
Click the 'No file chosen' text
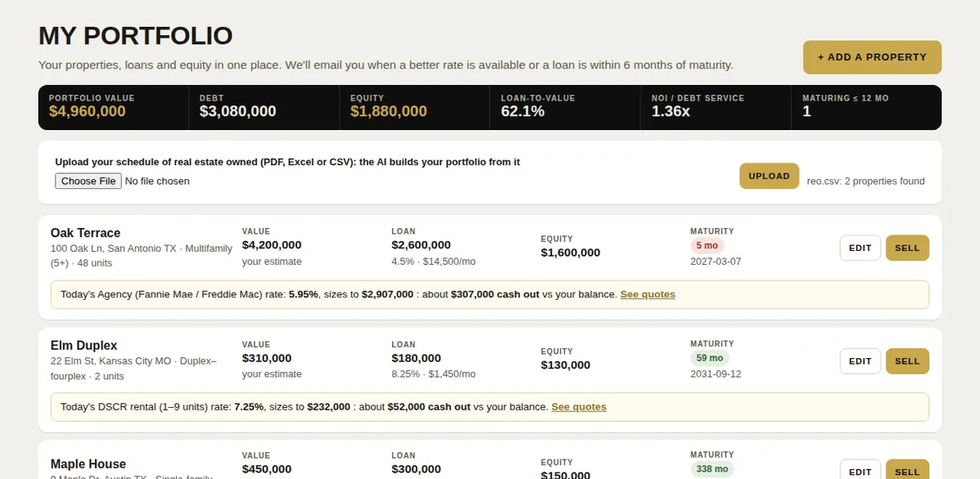point(157,181)
